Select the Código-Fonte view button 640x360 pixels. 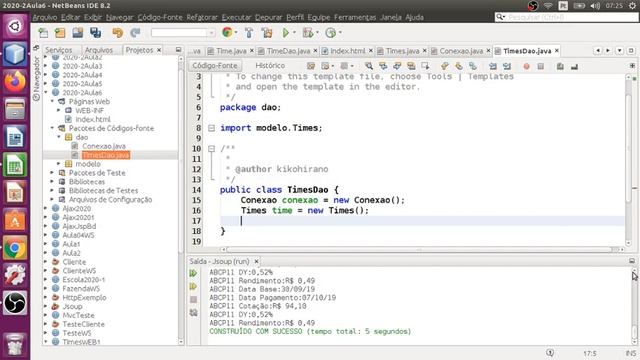click(x=215, y=66)
